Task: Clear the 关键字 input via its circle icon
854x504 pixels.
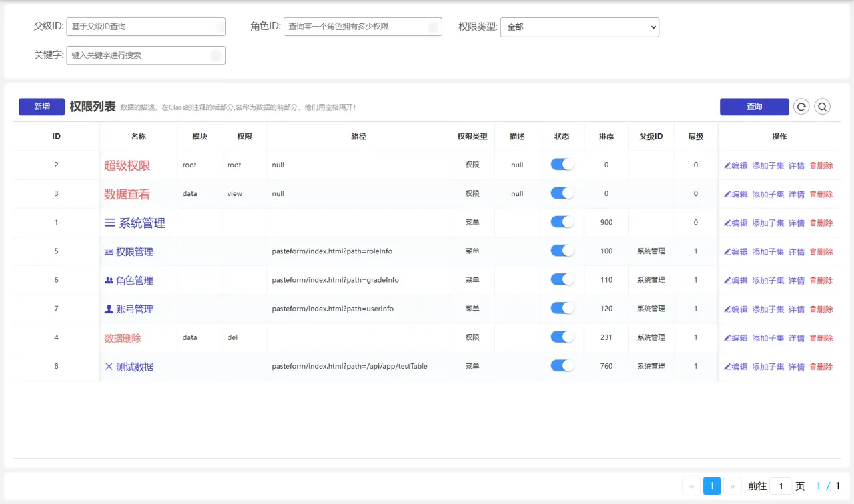Action: (x=216, y=55)
